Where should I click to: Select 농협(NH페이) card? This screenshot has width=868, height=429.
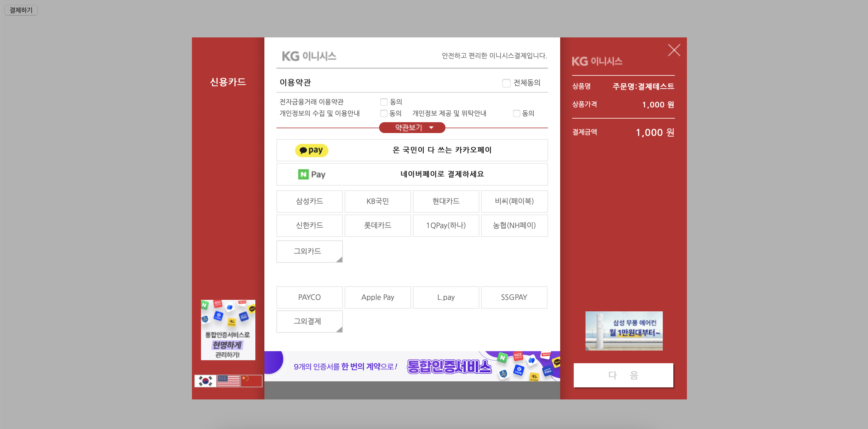514,226
